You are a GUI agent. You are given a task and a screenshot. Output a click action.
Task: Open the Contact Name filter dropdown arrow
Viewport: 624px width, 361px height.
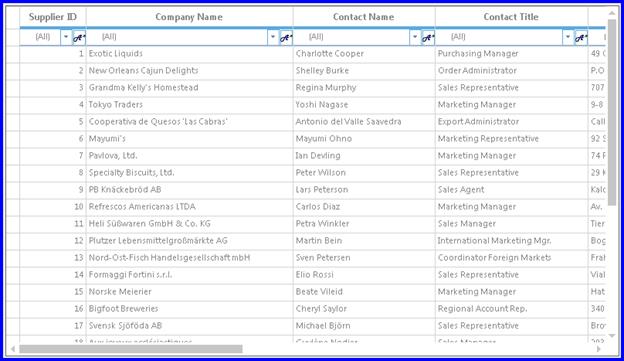point(415,37)
